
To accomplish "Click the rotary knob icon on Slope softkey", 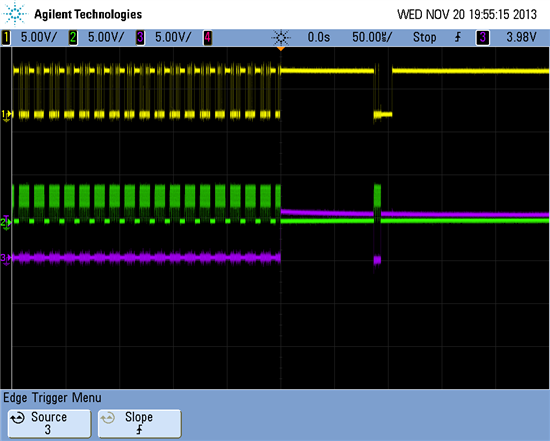I will pos(108,418).
